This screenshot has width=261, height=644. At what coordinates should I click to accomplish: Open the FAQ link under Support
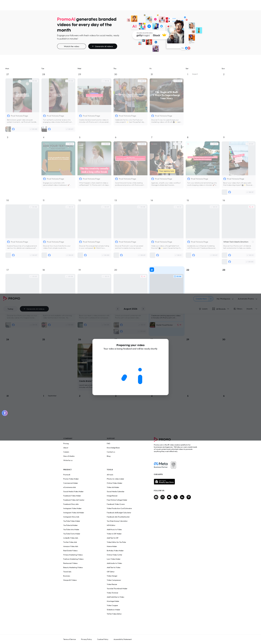pyautogui.click(x=108, y=444)
